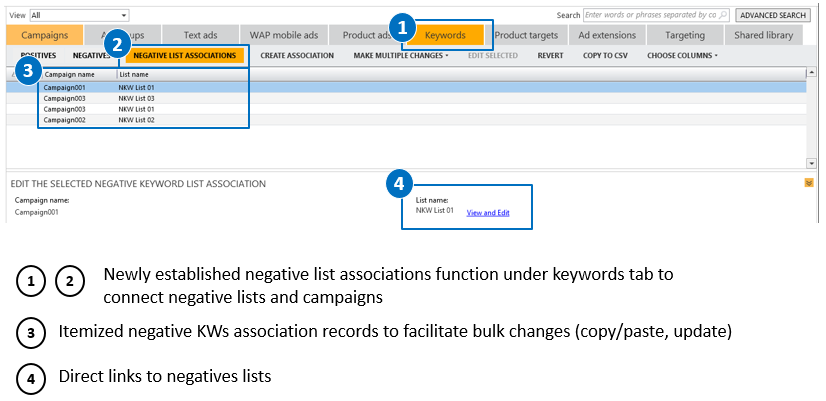
Task: Focus the Search words or phrases field
Action: tap(652, 16)
